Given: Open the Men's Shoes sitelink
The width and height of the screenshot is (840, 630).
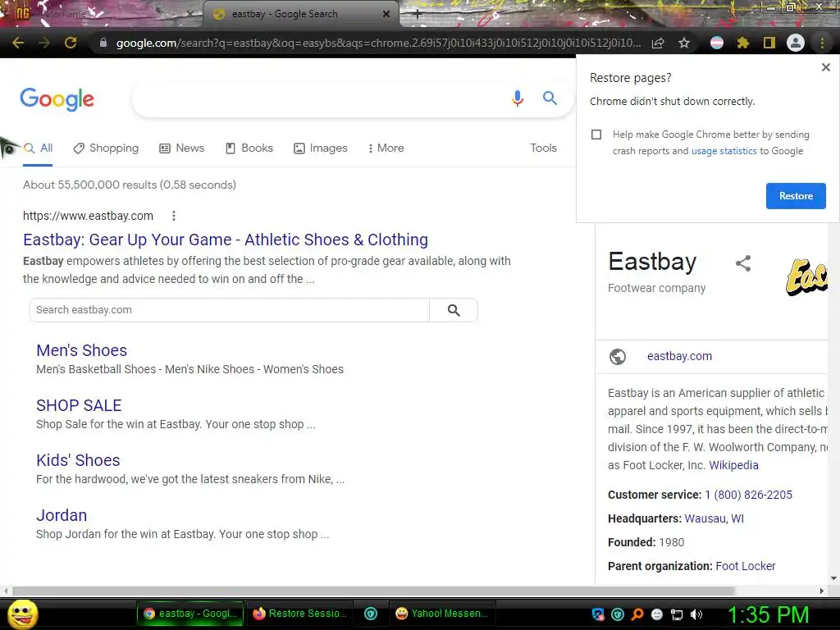Looking at the screenshot, I should (81, 350).
